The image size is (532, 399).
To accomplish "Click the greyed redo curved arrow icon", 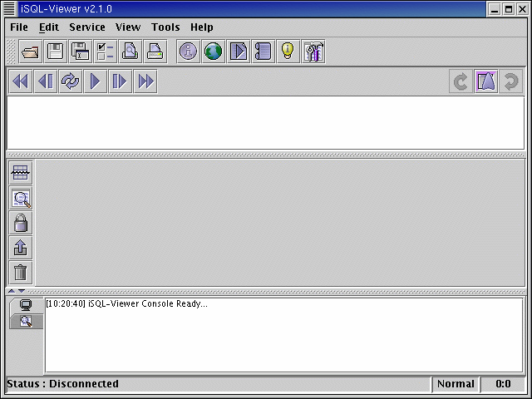I will pyautogui.click(x=511, y=81).
